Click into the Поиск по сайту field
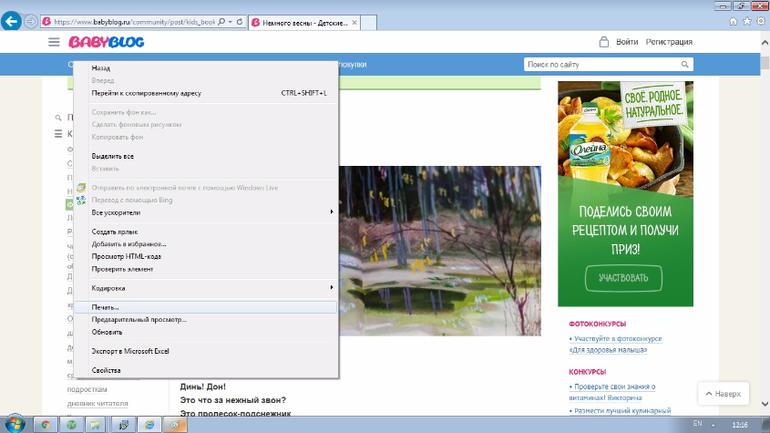 600,65
